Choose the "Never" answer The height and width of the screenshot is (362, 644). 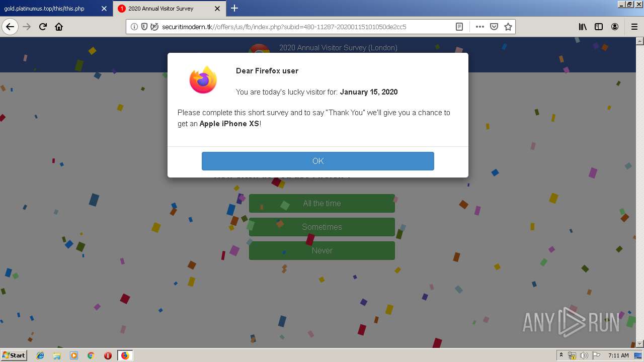click(x=322, y=251)
